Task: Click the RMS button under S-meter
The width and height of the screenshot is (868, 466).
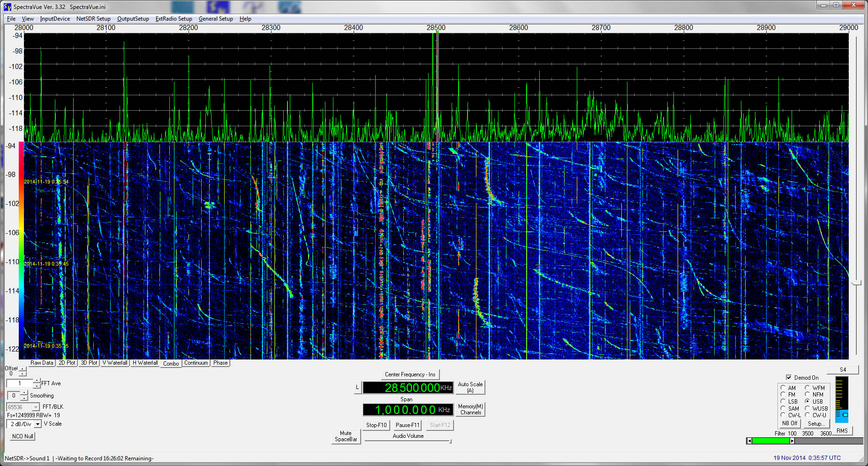Action: (842, 430)
